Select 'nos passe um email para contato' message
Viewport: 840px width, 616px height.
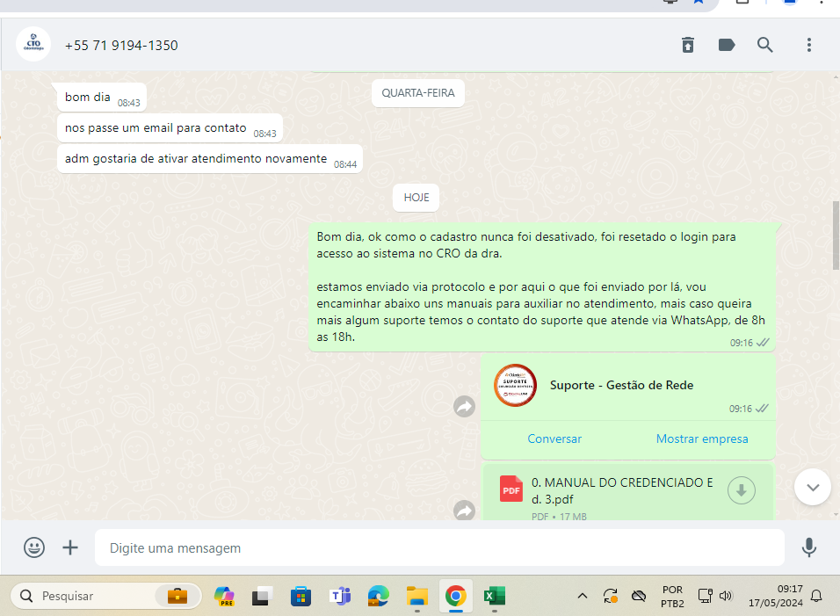[x=170, y=128]
